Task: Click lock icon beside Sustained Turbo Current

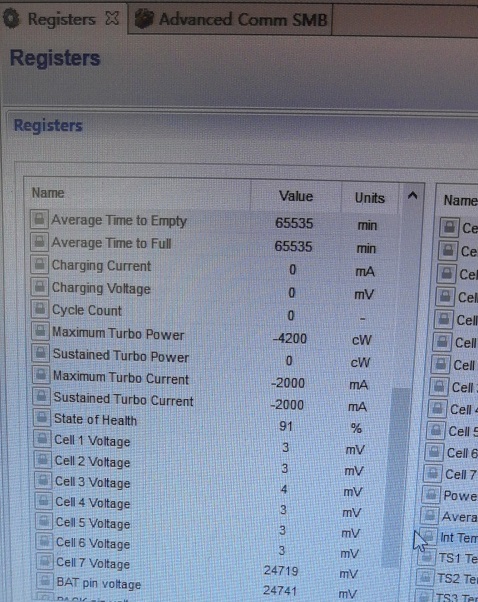Action: click(42, 397)
